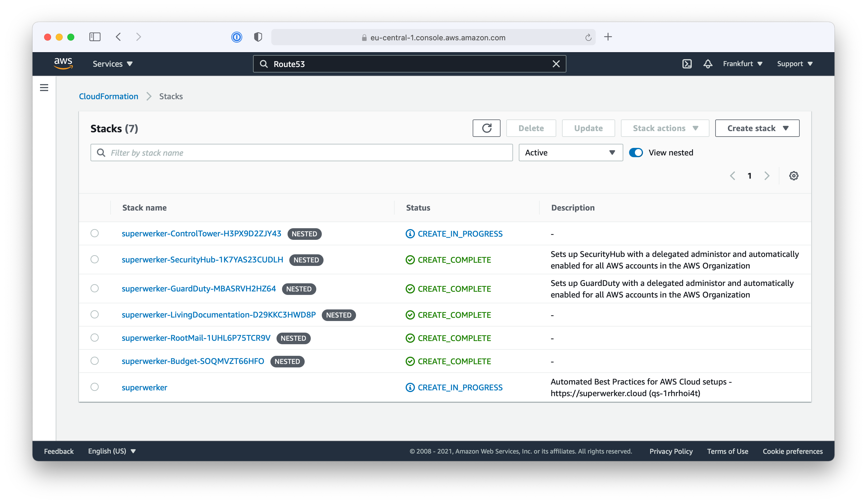867x504 pixels.
Task: Open superwerker-SecurityHub-1K7YAS23CUDLH stack link
Action: tap(203, 260)
